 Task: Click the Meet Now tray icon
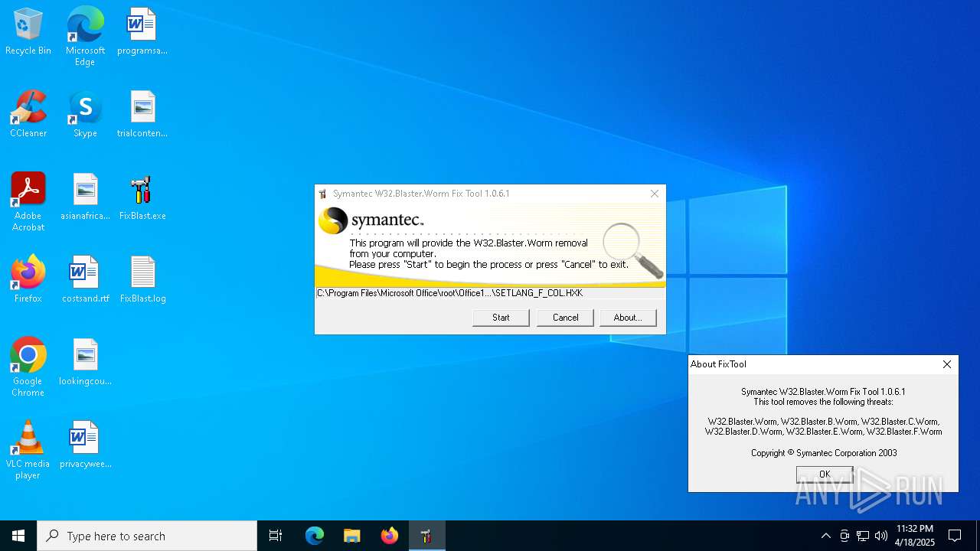844,536
